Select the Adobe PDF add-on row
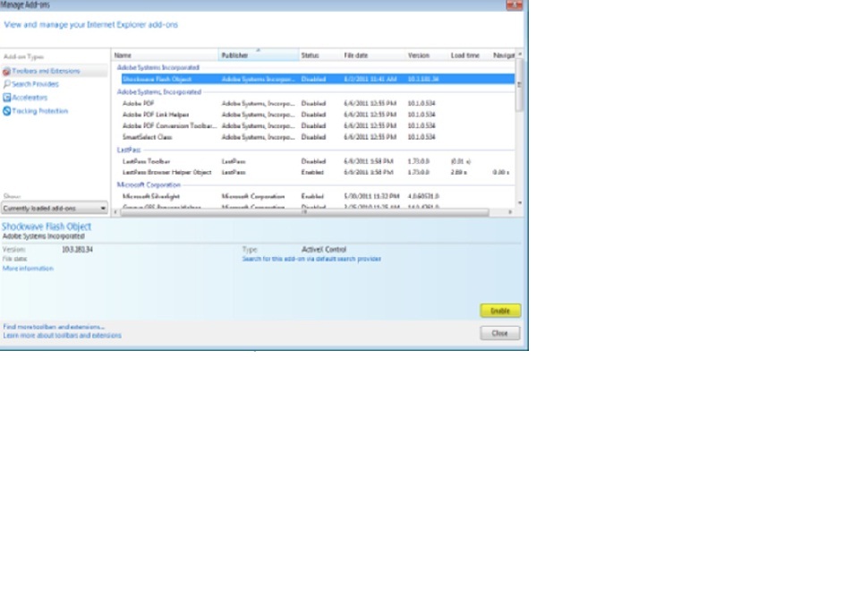The image size is (868, 598). tap(318, 104)
